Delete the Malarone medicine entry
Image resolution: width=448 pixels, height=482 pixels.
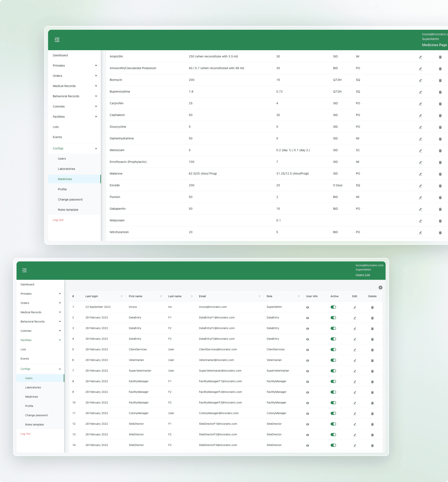coord(440,174)
